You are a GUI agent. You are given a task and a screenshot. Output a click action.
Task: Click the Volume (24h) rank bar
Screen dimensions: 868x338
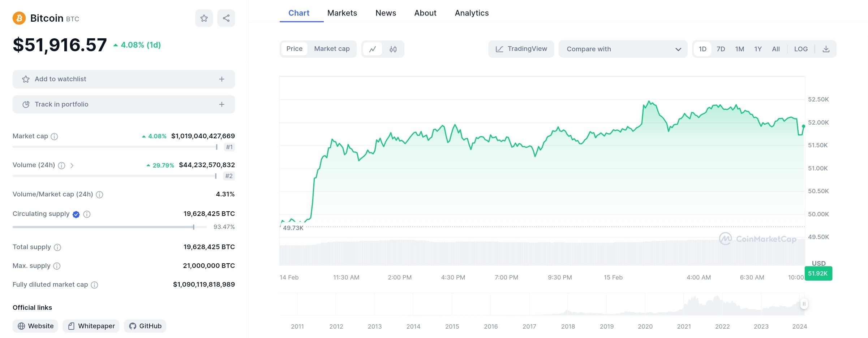coord(115,176)
